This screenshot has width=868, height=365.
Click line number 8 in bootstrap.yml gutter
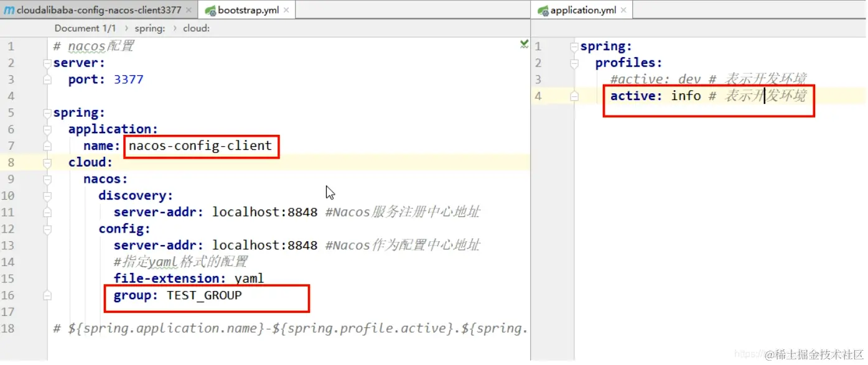point(11,162)
